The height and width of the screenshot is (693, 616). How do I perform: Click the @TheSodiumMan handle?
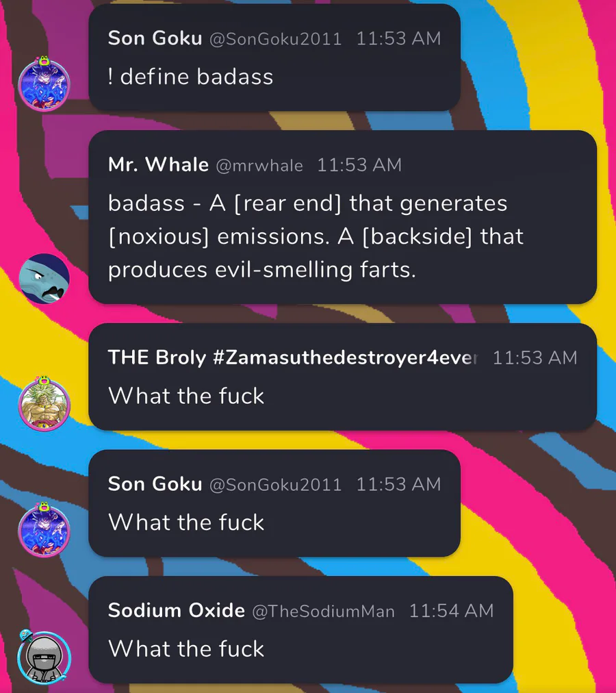(324, 612)
